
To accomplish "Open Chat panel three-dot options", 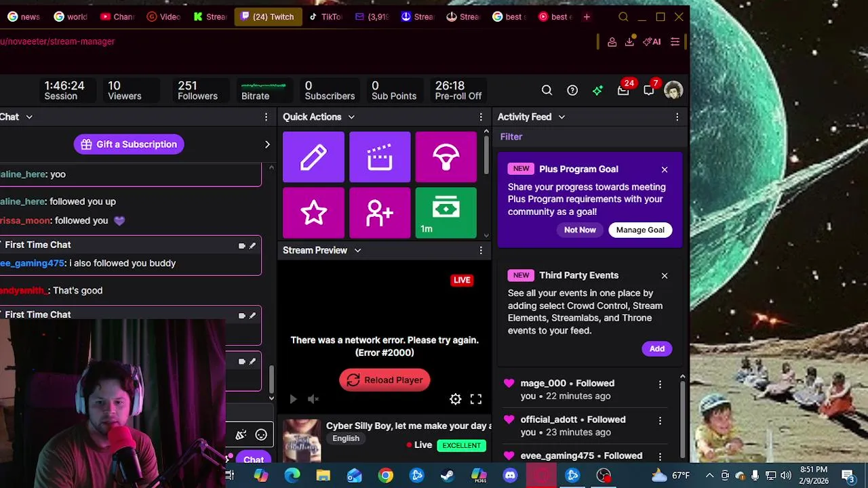I will pyautogui.click(x=266, y=117).
